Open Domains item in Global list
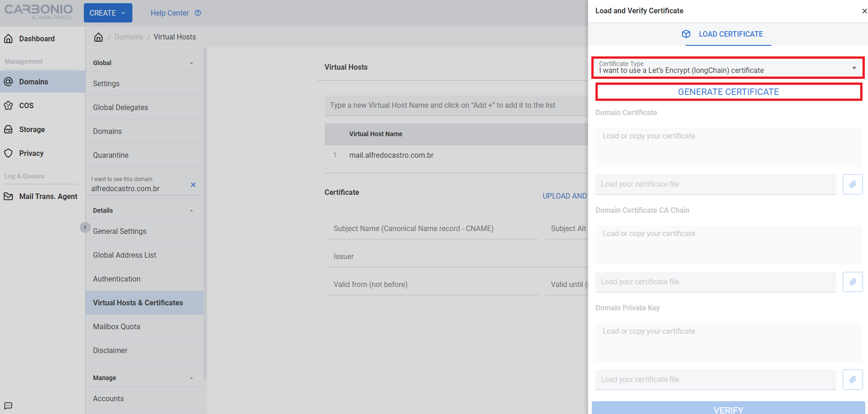The width and height of the screenshot is (868, 414). click(x=144, y=132)
